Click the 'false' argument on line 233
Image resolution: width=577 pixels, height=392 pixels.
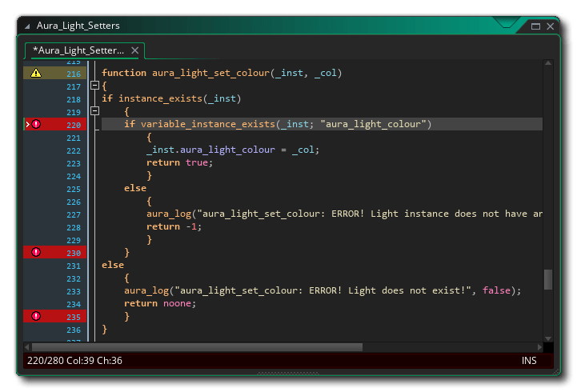click(496, 290)
